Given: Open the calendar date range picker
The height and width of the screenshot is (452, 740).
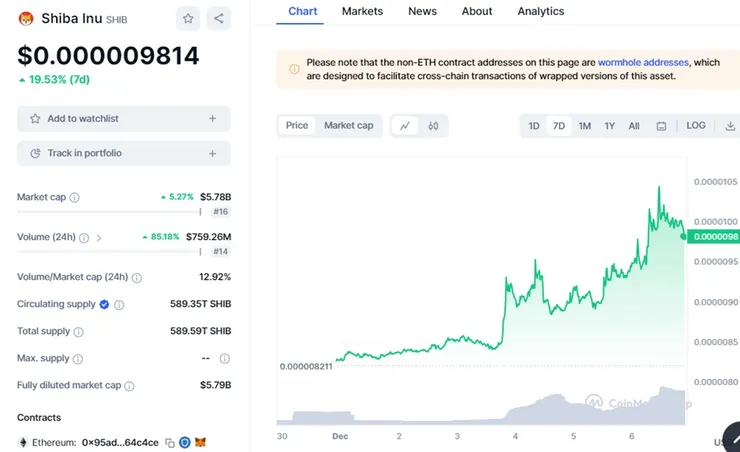Looking at the screenshot, I should (661, 126).
